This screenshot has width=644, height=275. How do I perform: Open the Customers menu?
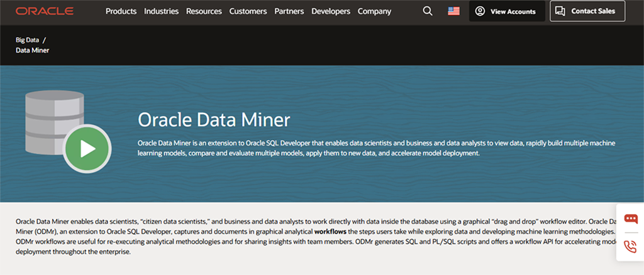248,11
